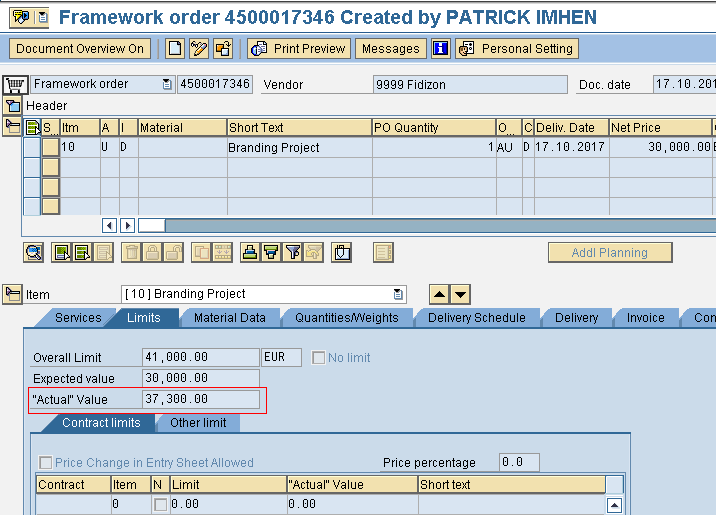
Task: Toggle the No limit checkbox
Action: (x=318, y=357)
